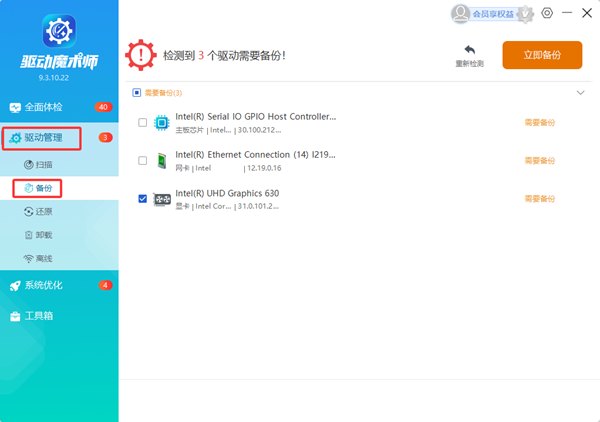The image size is (600, 422).
Task: Click the 立即备份 backup now button
Action: tap(542, 55)
